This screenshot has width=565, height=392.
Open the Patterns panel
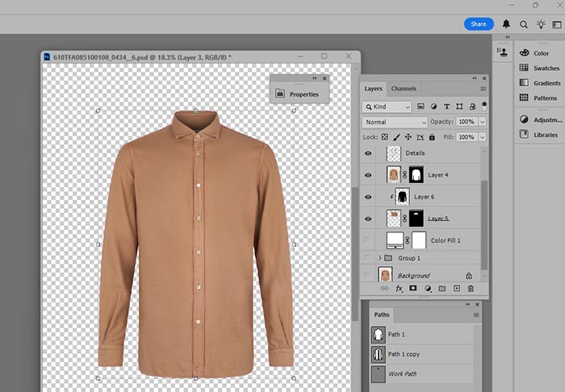point(538,98)
